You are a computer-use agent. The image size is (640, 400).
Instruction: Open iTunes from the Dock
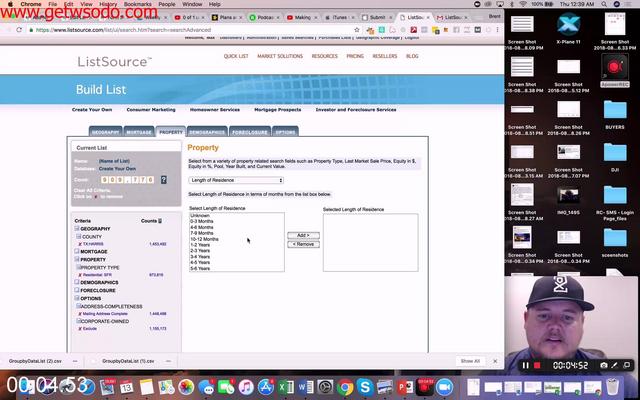pyautogui.click(x=246, y=387)
